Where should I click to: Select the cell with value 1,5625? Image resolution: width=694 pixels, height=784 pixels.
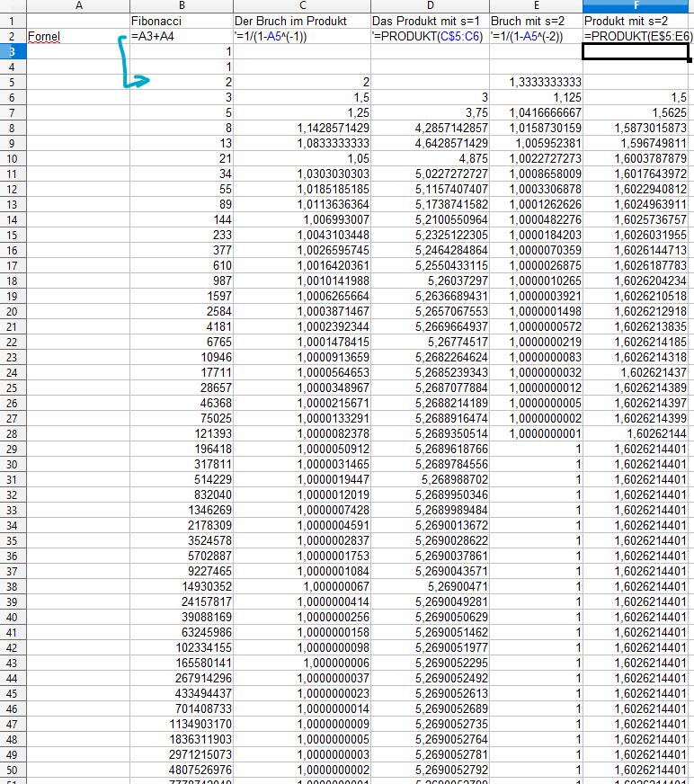click(x=637, y=112)
